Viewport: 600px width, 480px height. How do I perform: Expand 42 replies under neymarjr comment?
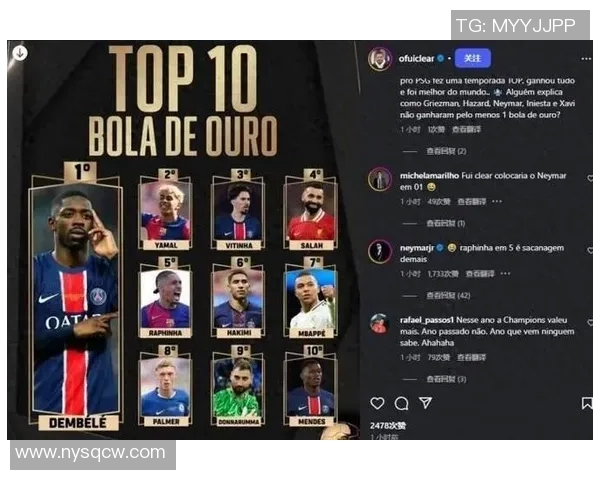pyautogui.click(x=448, y=296)
